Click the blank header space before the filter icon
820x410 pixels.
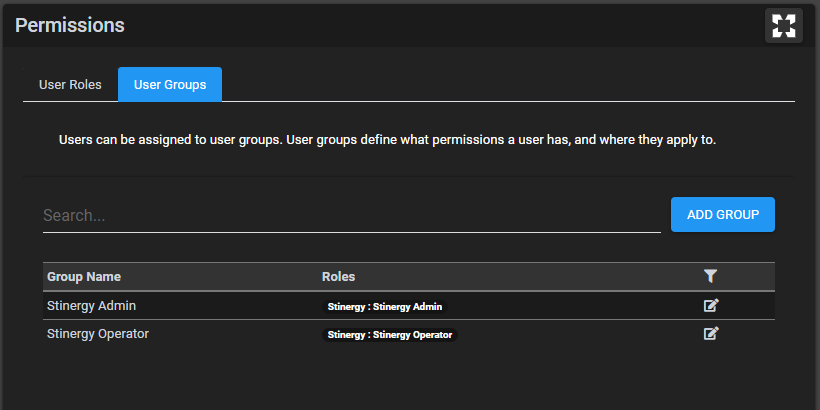click(528, 277)
